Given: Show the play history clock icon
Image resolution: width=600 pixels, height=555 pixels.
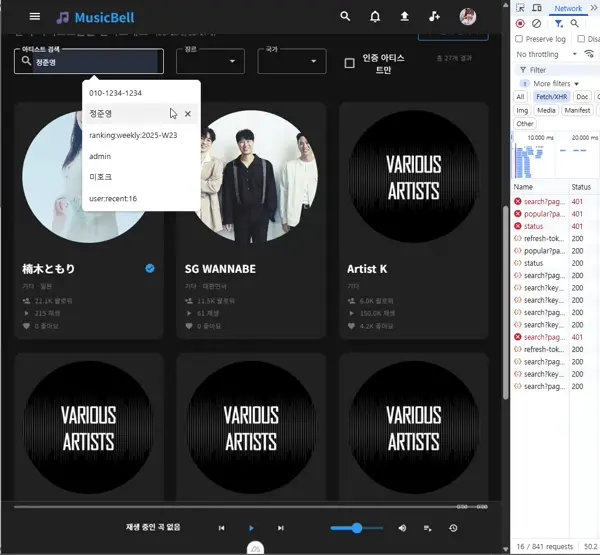Looking at the screenshot, I should (x=453, y=528).
